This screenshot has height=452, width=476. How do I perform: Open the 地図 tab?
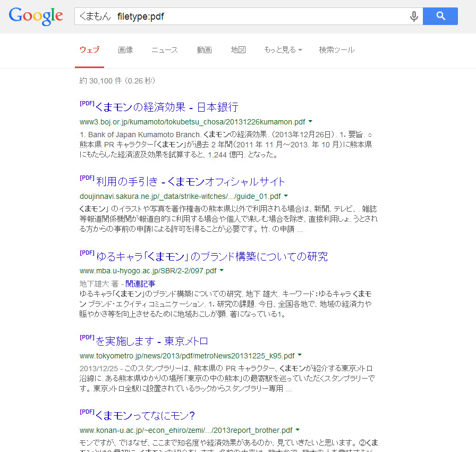coord(238,50)
